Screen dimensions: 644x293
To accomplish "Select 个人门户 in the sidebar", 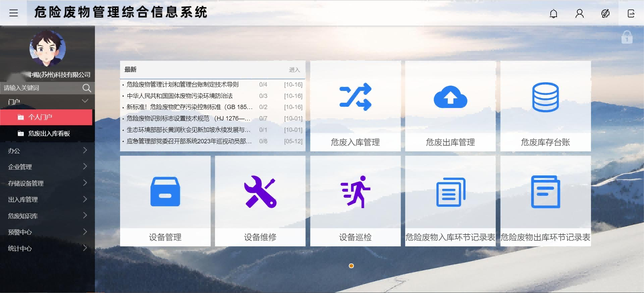I will click(x=46, y=117).
